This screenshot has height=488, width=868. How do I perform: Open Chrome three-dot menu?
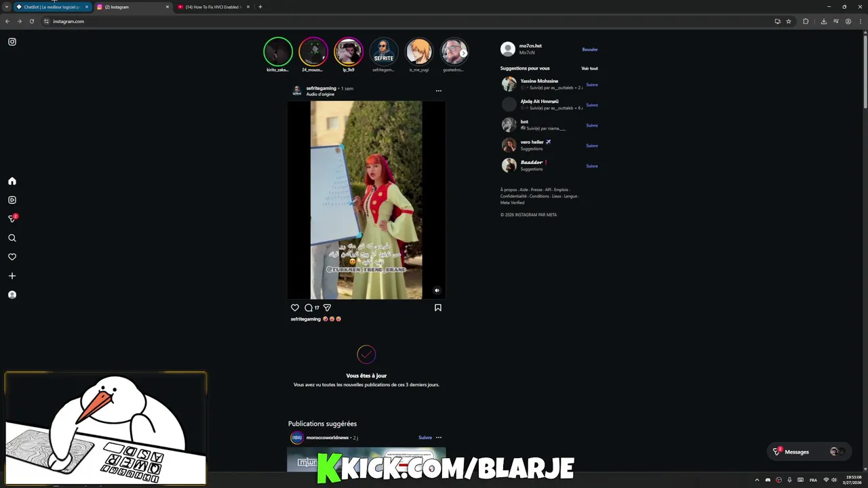(x=860, y=21)
